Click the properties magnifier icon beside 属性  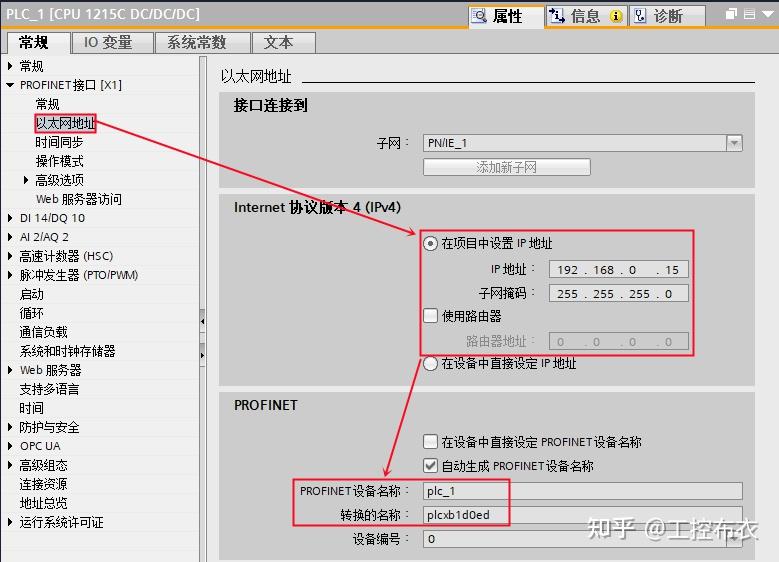pyautogui.click(x=479, y=16)
